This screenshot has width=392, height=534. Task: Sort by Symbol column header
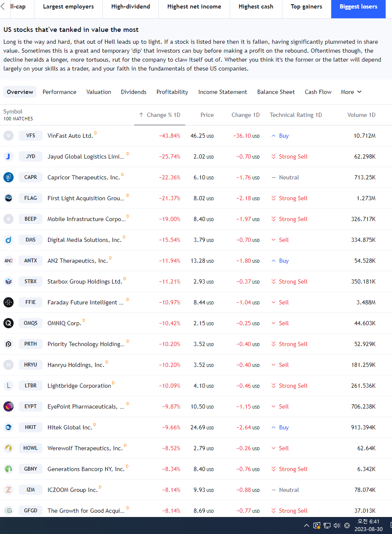click(13, 111)
